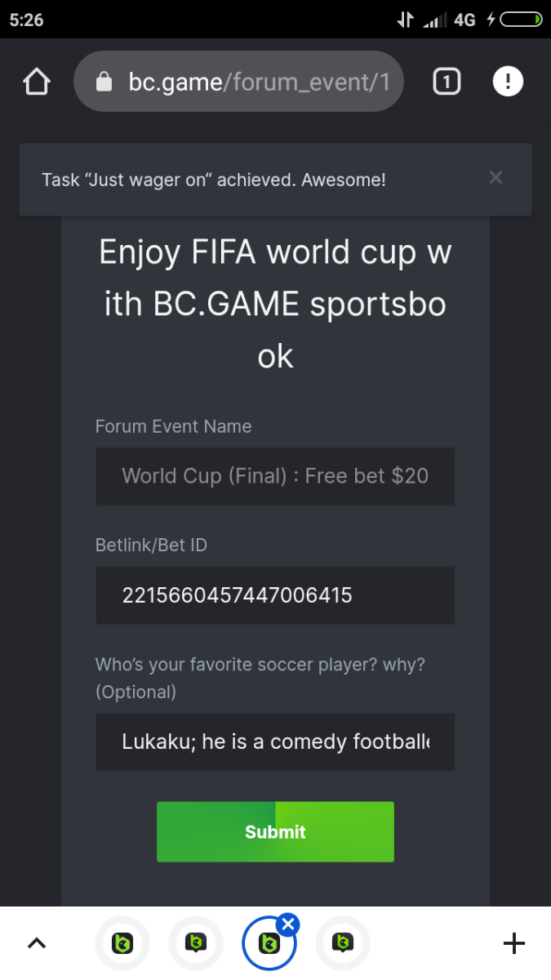Tap the lock icon beside bc.game

click(104, 82)
